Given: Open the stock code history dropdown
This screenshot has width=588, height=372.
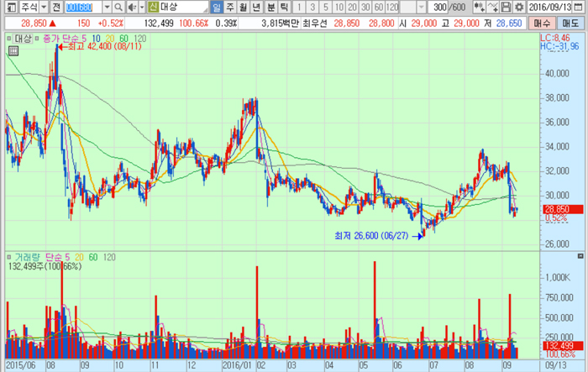Looking at the screenshot, I should pos(108,7).
